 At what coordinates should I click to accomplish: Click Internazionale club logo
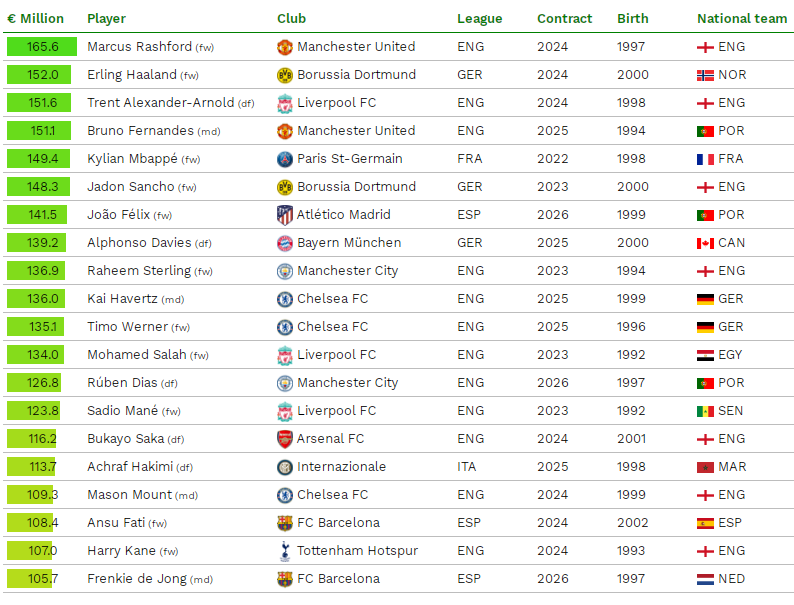tap(285, 467)
